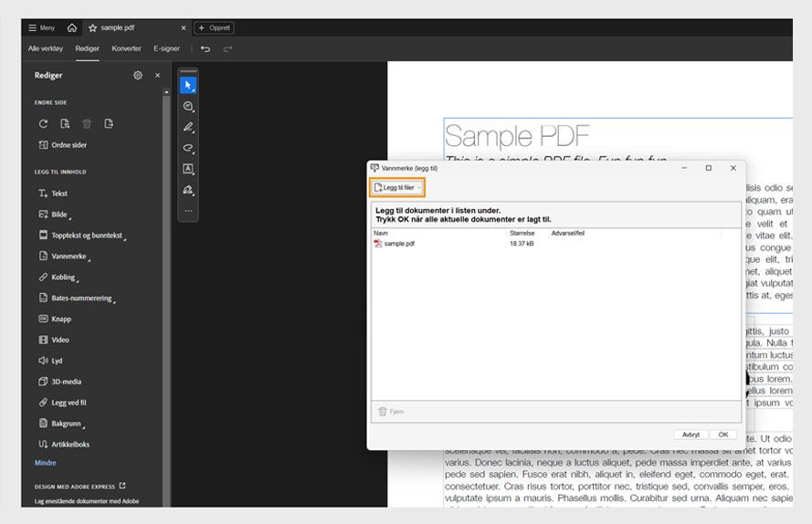This screenshot has width=812, height=524.
Task: Open the Meny hamburger menu
Action: pos(41,28)
